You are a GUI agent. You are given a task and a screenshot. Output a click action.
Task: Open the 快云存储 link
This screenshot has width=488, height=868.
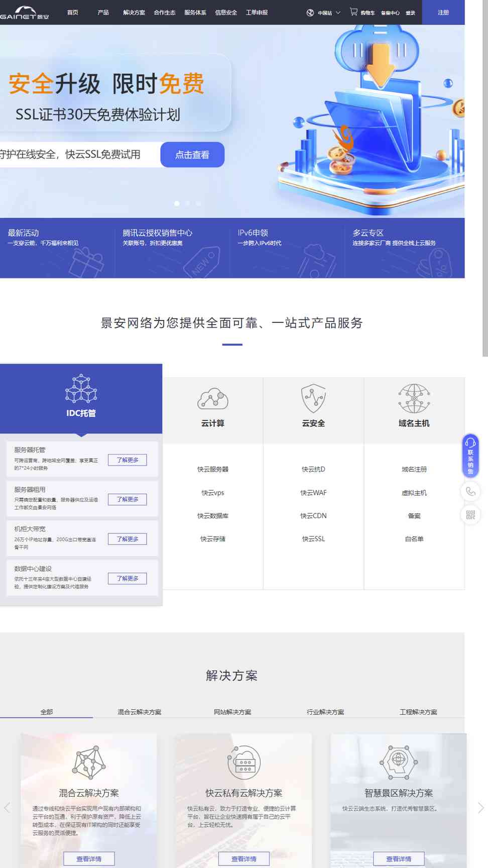tap(213, 539)
